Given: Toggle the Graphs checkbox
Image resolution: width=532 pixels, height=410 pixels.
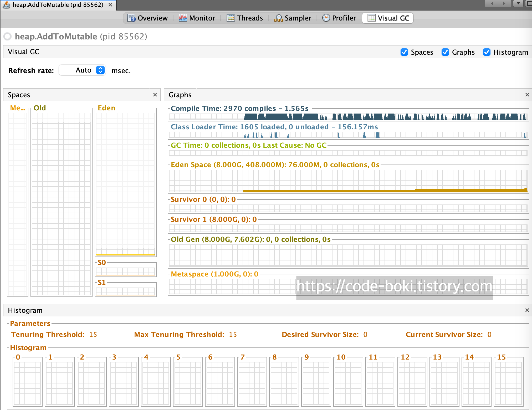Looking at the screenshot, I should click(x=445, y=52).
